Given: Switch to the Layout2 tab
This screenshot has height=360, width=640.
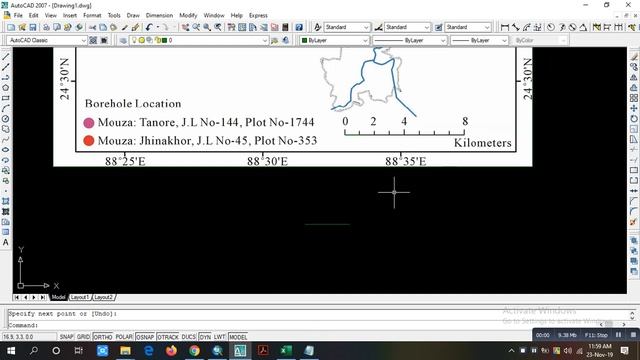Looking at the screenshot, I should (x=103, y=297).
